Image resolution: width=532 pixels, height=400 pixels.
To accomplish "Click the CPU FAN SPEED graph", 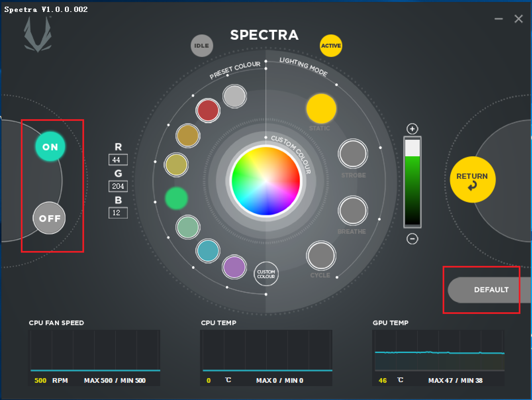I will (94, 351).
